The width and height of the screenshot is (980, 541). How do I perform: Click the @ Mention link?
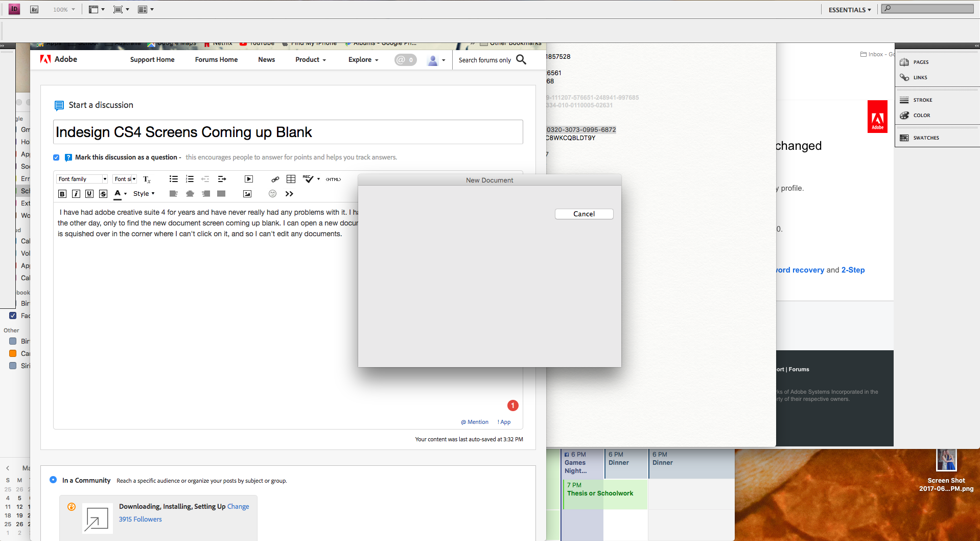[475, 422]
